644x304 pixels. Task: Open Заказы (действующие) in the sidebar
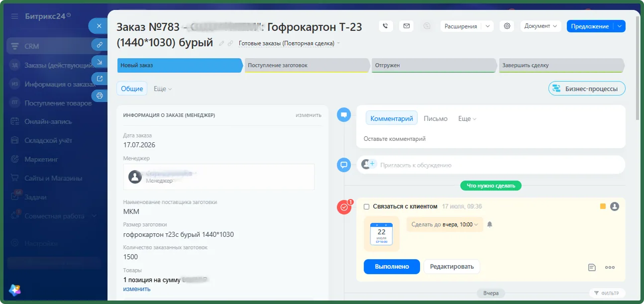click(53, 65)
